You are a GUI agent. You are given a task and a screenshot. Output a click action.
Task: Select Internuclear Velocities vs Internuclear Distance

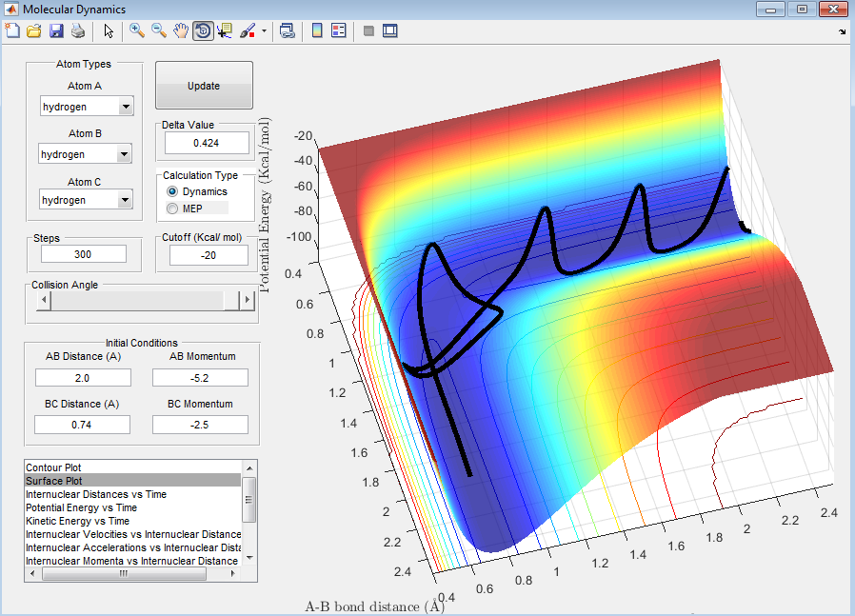point(132,534)
